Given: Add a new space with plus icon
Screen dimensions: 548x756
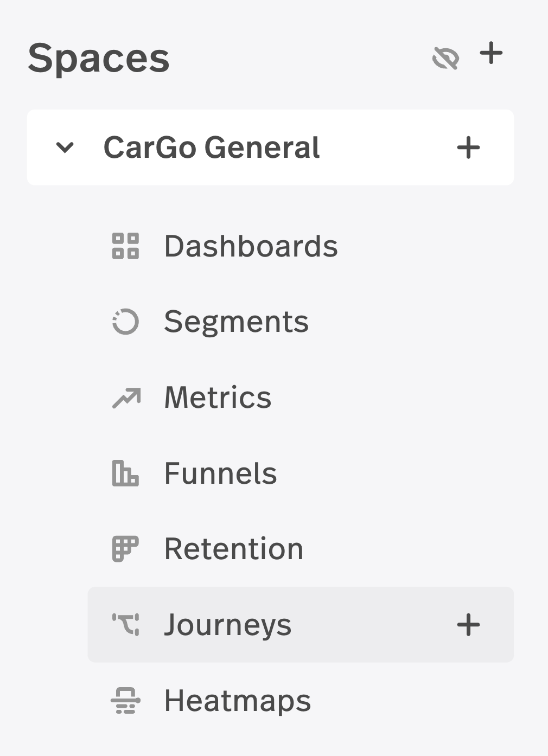Looking at the screenshot, I should pyautogui.click(x=491, y=54).
